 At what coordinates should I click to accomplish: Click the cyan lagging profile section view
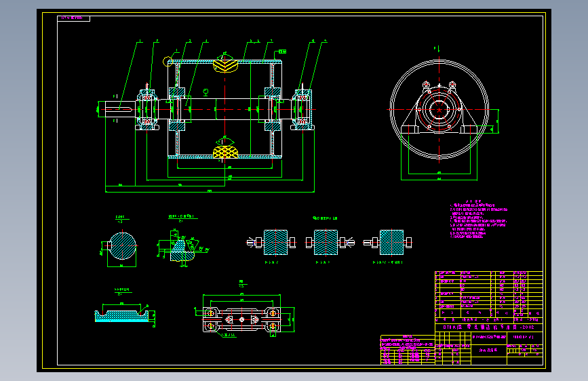click(121, 315)
